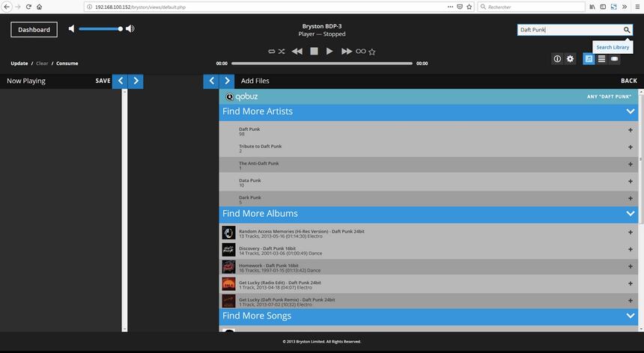Add Get Lucky (Radio Edit) with plus
The width and height of the screenshot is (644, 353).
pyautogui.click(x=630, y=283)
